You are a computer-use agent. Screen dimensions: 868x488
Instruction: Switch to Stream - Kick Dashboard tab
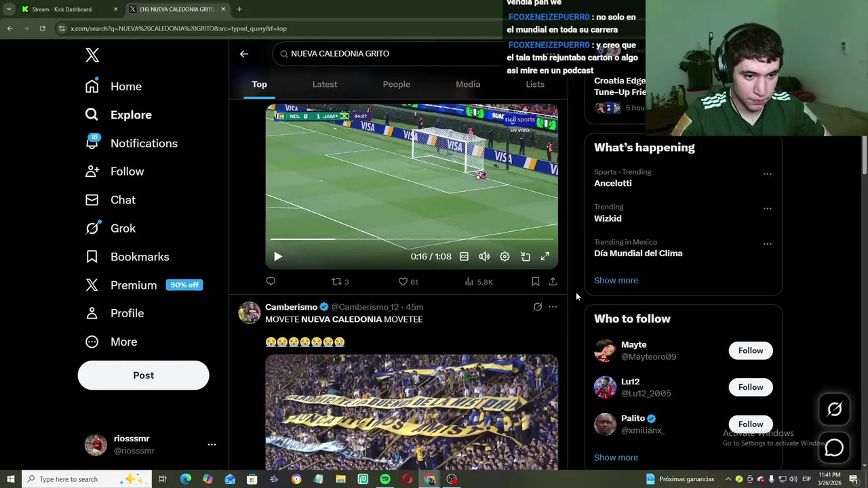pos(68,9)
